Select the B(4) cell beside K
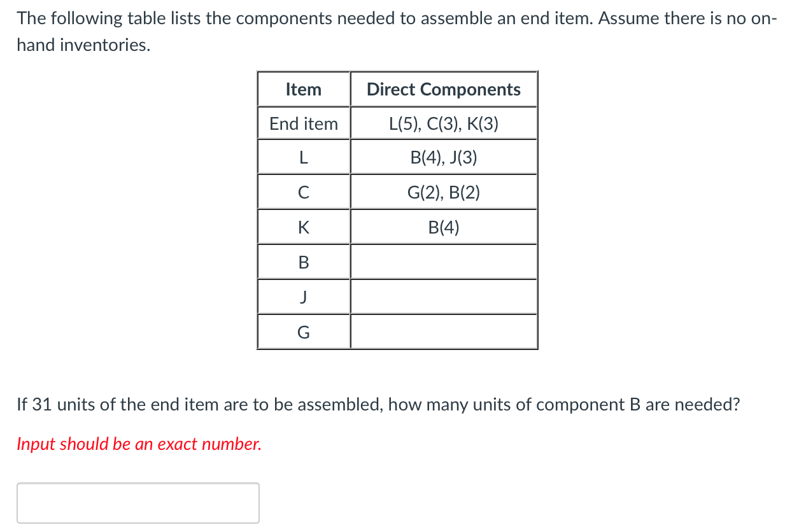 coord(444,227)
